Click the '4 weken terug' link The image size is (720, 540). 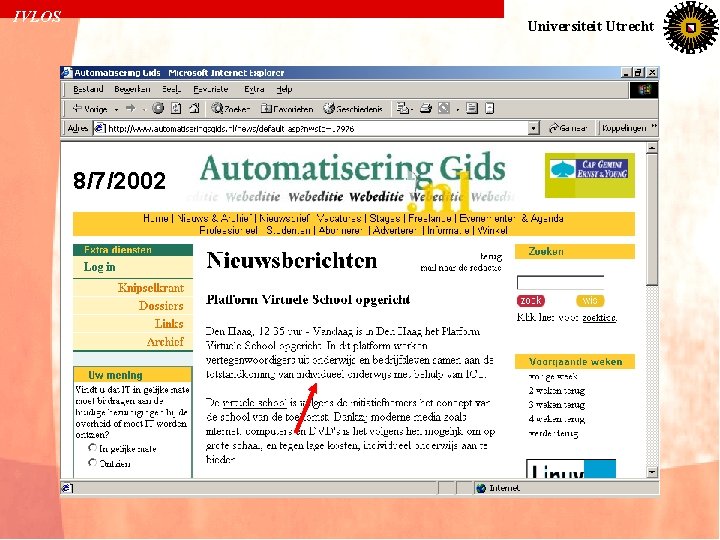557,419
